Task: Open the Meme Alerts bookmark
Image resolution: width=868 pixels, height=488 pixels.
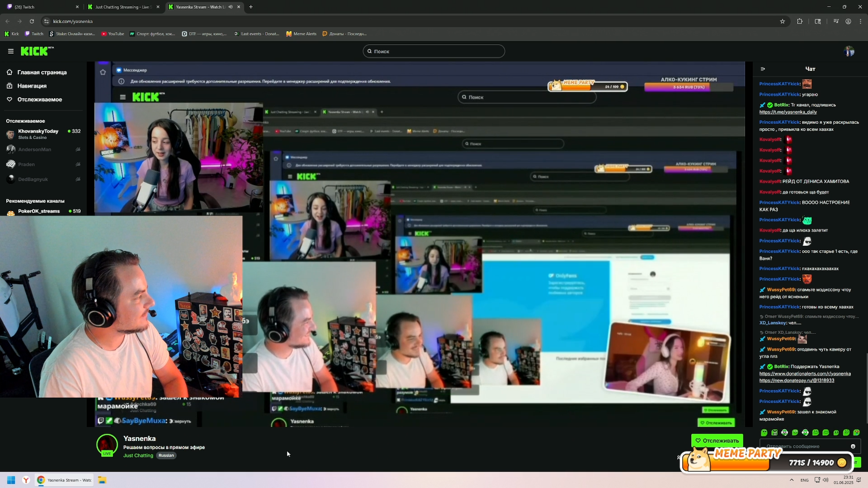Action: tap(301, 34)
